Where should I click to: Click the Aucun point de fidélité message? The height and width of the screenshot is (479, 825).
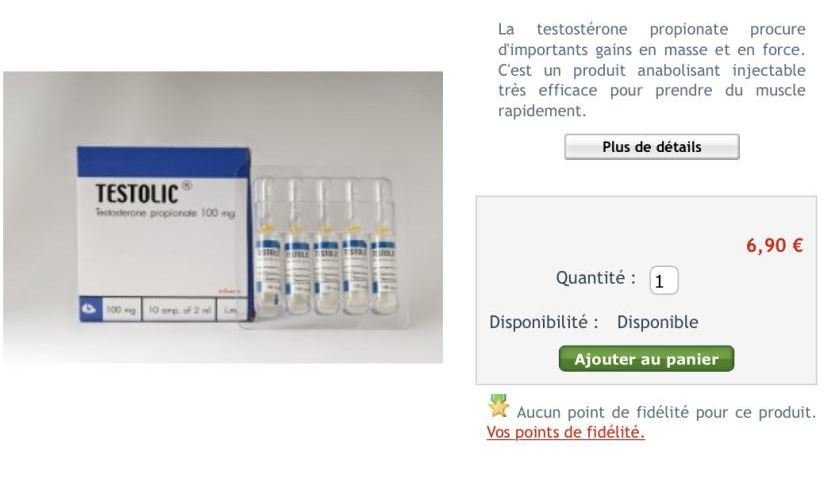point(666,412)
